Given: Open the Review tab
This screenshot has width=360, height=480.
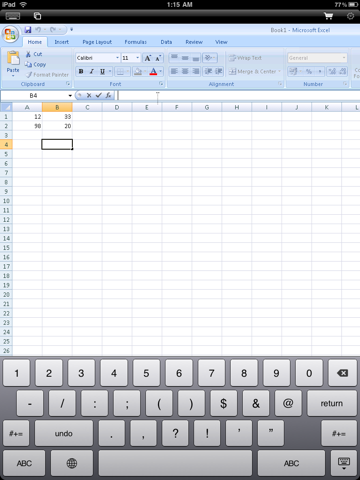Looking at the screenshot, I should tap(194, 42).
